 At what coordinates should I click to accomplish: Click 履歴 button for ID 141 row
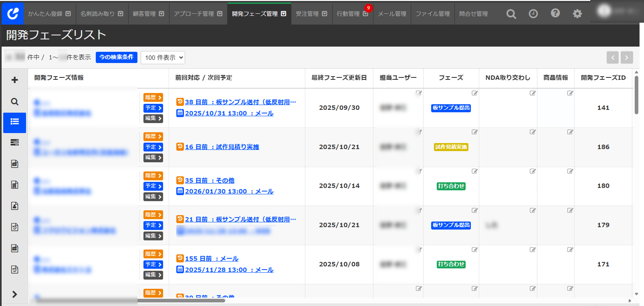pyautogui.click(x=153, y=97)
